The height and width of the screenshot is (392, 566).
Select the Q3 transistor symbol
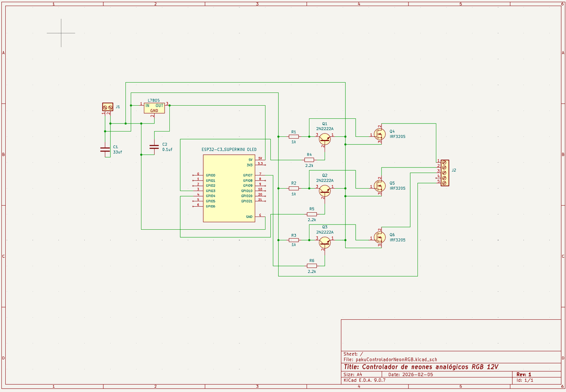point(325,242)
